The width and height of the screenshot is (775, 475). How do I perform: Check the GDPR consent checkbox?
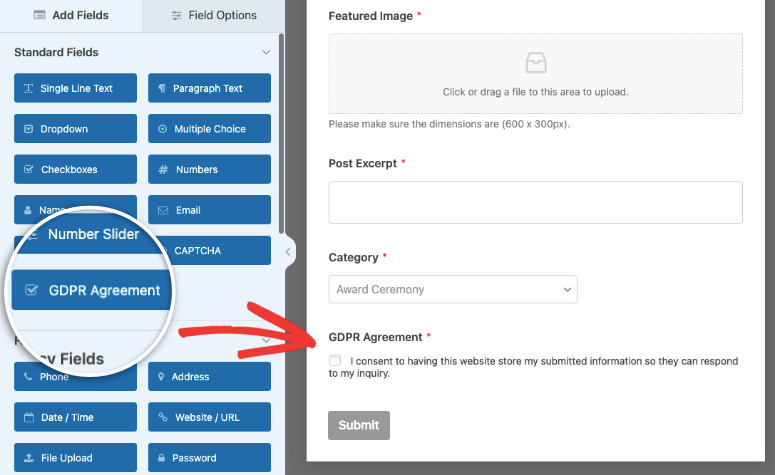(x=335, y=360)
